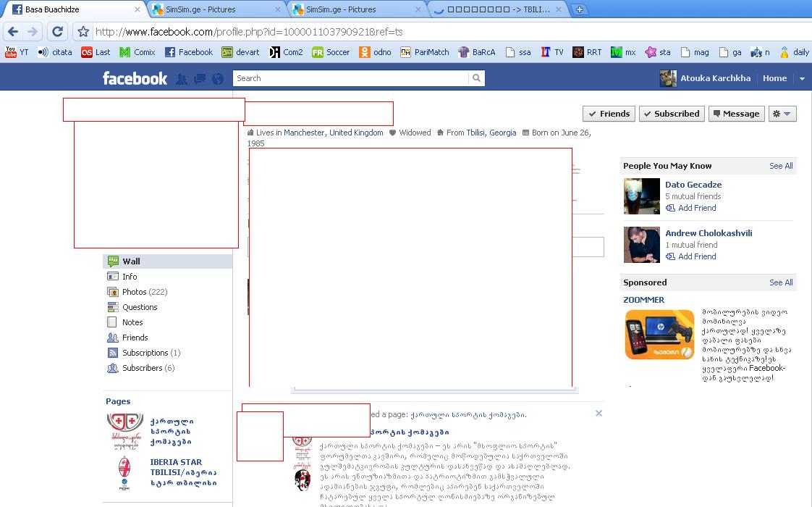Open the sta bookmark
The width and height of the screenshot is (812, 507).
pos(658,52)
